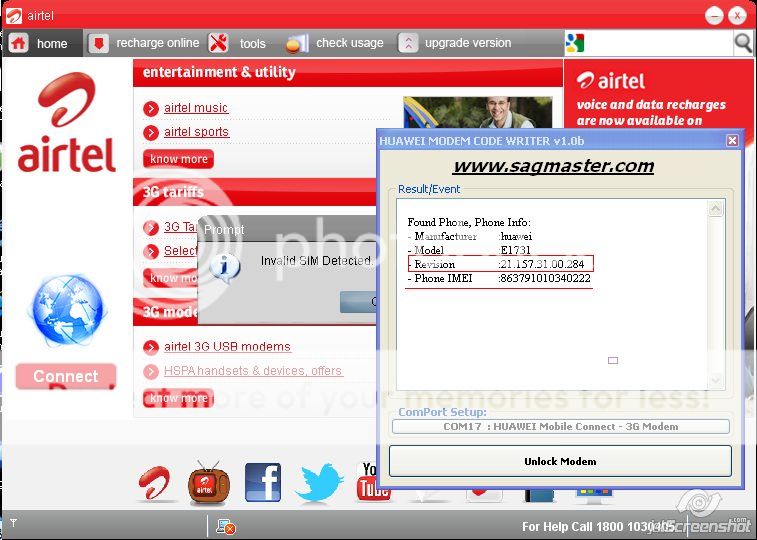Click the Phone IMEI 863791010340222 line
Image resolution: width=757 pixels, height=540 pixels.
point(499,278)
